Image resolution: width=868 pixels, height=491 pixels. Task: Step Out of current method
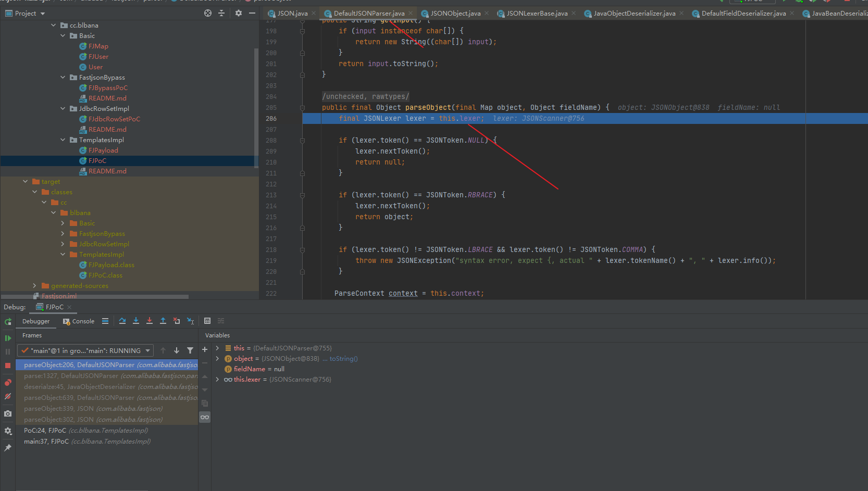point(163,321)
